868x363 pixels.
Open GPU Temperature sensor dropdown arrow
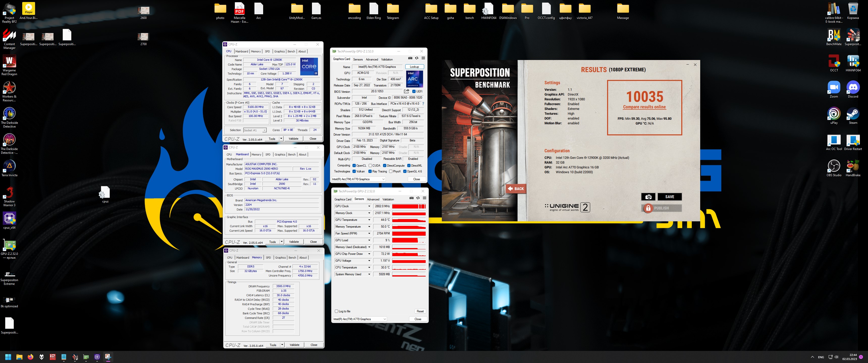click(x=369, y=220)
